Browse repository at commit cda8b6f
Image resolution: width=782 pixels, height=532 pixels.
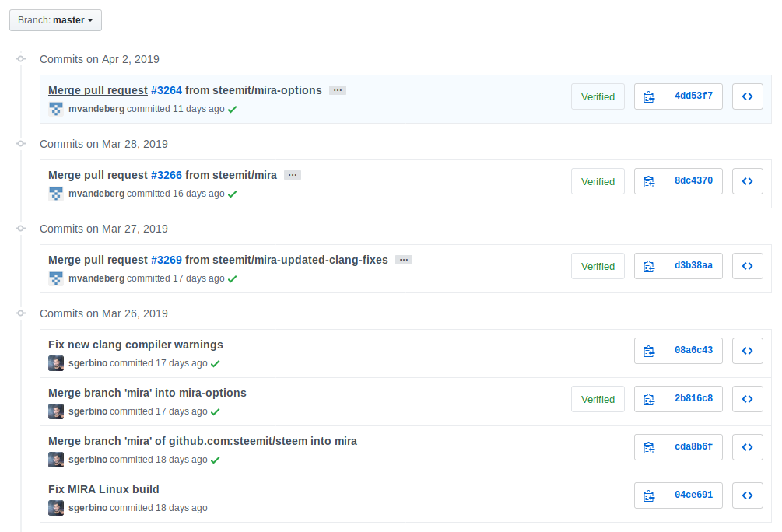[x=747, y=447]
